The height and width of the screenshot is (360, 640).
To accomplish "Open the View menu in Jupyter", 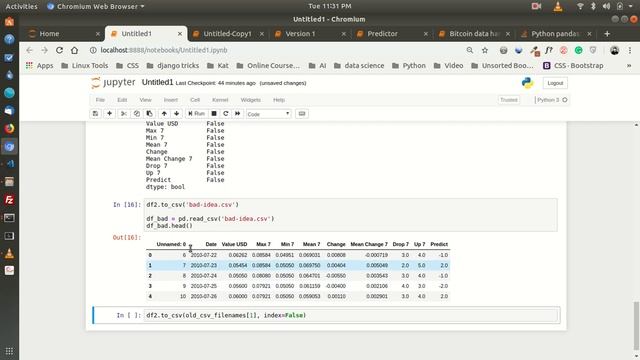I will [145, 100].
